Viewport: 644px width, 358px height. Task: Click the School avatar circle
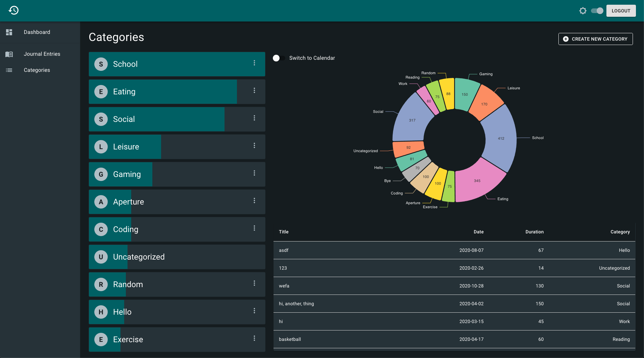coord(101,64)
